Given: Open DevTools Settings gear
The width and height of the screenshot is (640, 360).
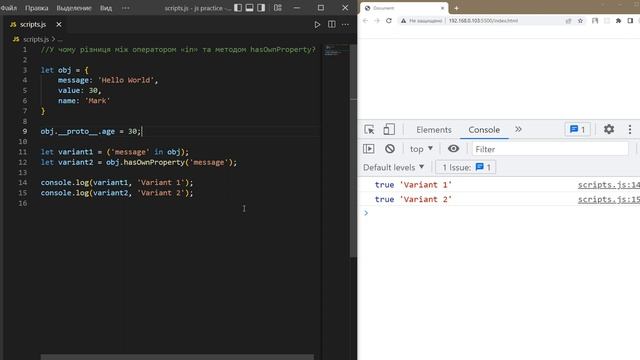Looking at the screenshot, I should point(609,129).
